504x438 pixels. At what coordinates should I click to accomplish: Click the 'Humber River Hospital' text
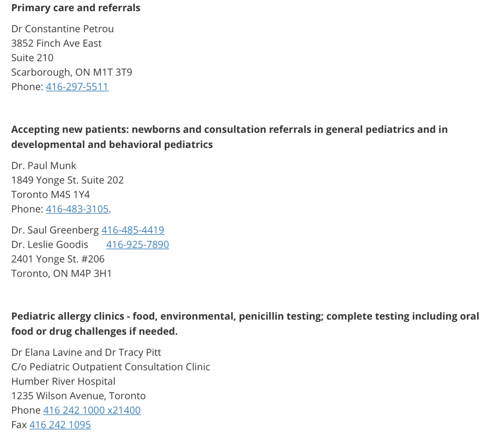[x=63, y=382]
